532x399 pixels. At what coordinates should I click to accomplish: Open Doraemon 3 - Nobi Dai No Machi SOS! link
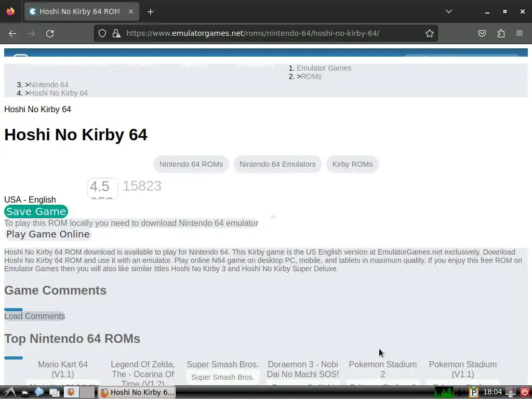click(303, 369)
